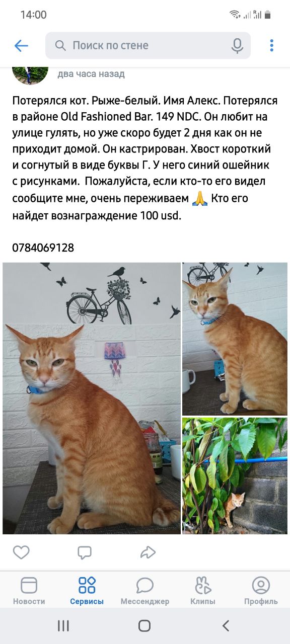Share the post with the arrow icon
The image size is (290, 644).
coord(148,552)
